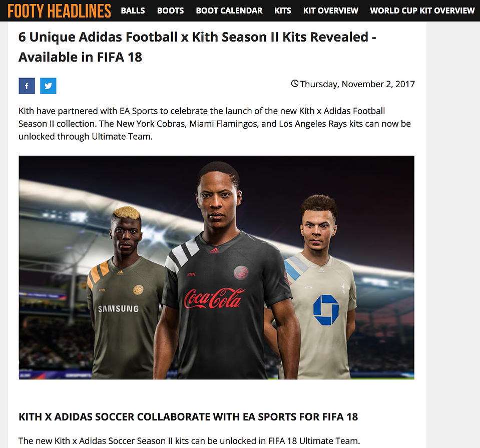Click the gold crest on the olive jersey
480x448 pixels.
coord(138,289)
